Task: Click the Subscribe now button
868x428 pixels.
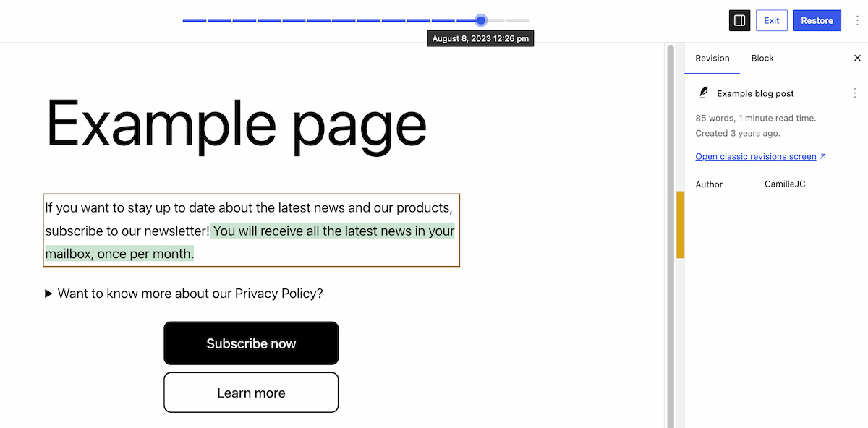Action: (251, 343)
